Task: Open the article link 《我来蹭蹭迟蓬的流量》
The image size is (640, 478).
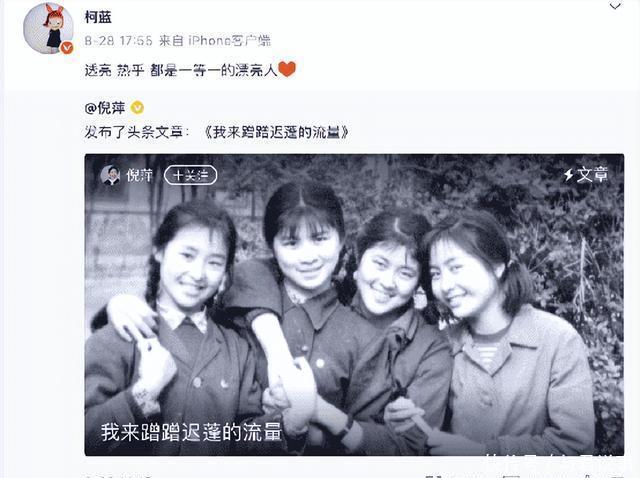Action: (x=276, y=132)
